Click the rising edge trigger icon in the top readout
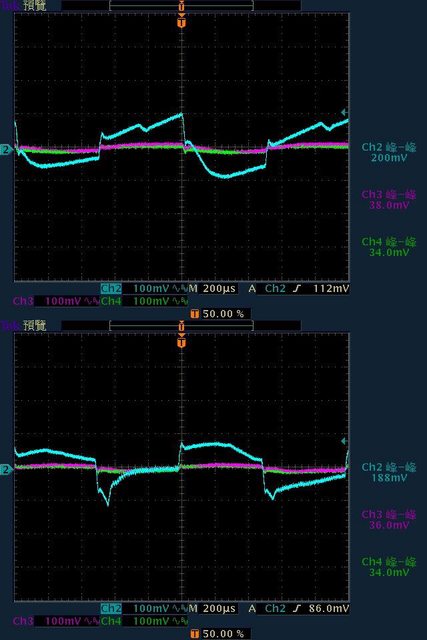The width and height of the screenshot is (427, 640). (x=297, y=289)
